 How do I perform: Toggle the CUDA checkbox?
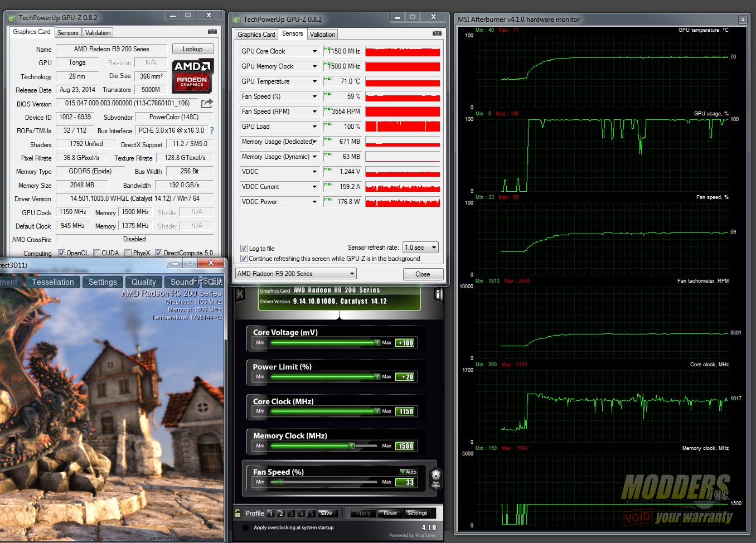96,253
